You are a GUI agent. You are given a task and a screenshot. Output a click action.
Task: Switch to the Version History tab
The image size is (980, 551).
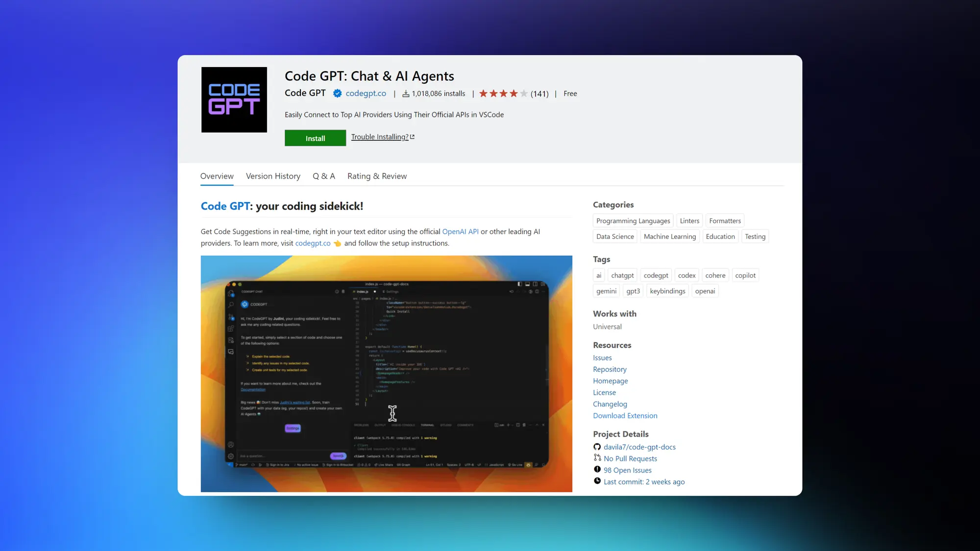click(273, 176)
